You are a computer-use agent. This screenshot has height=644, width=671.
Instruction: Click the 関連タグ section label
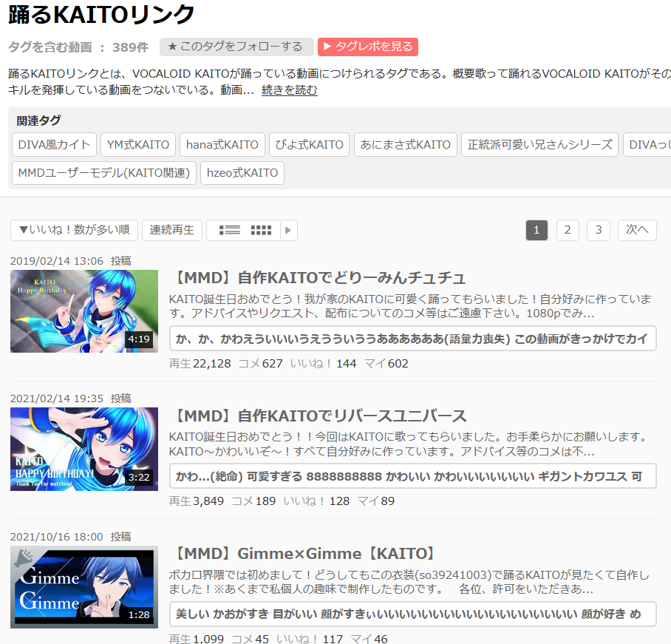pyautogui.click(x=38, y=121)
